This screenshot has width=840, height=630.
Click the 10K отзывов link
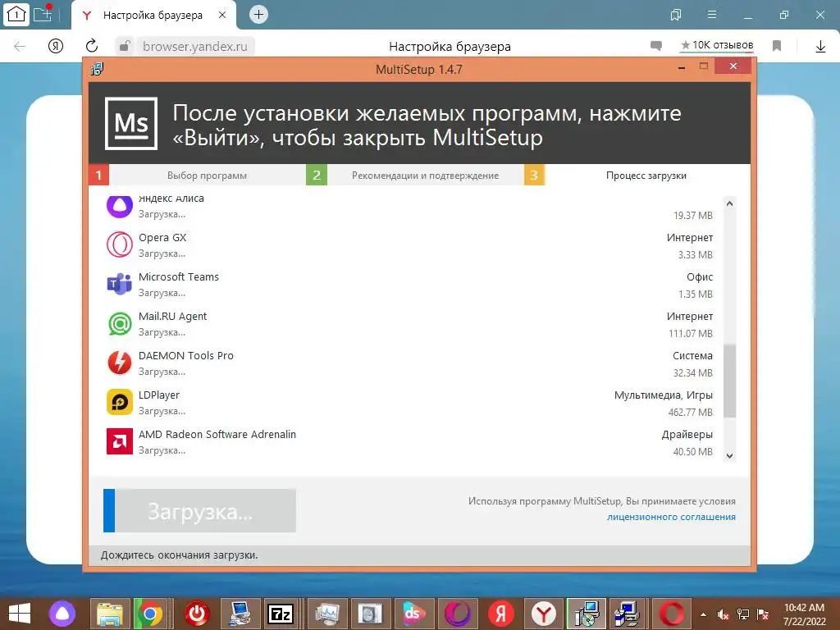point(717,45)
